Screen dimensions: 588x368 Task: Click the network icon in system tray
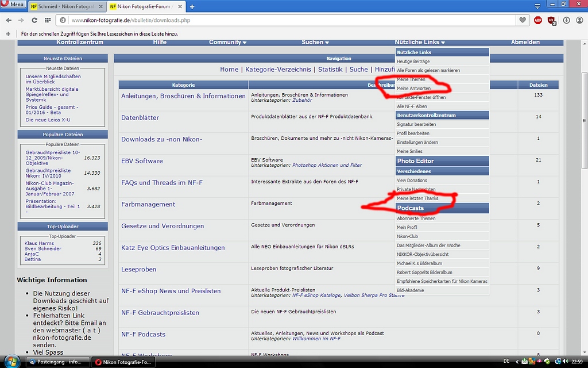[558, 361]
